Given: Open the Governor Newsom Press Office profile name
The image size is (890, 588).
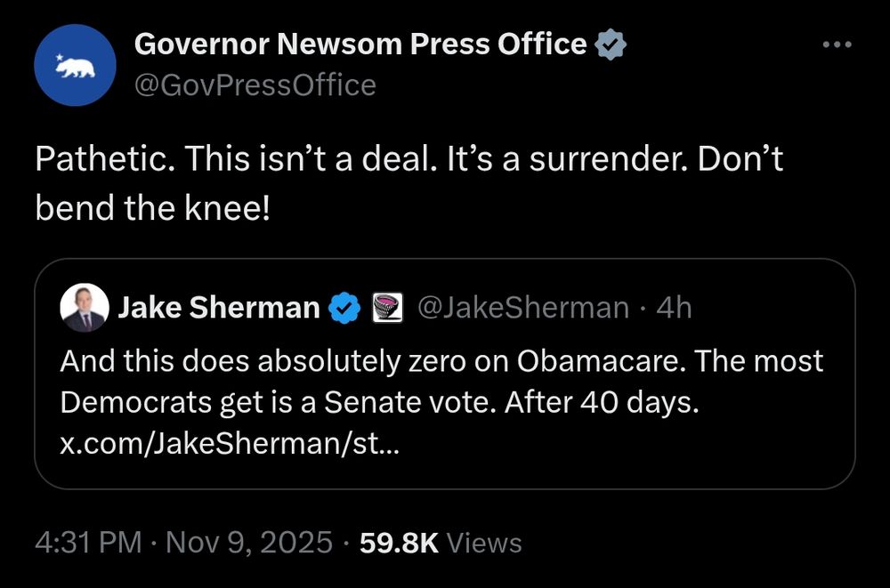Looking at the screenshot, I should pos(360,45).
